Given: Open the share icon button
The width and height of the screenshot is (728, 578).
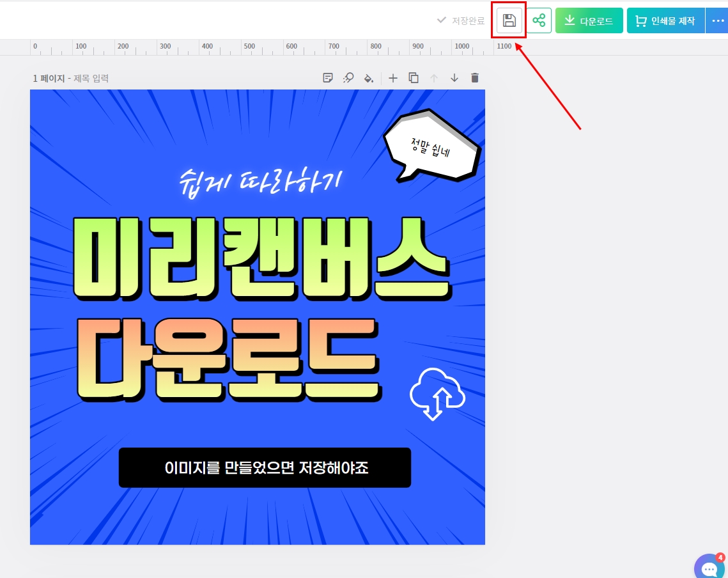Looking at the screenshot, I should coord(539,20).
